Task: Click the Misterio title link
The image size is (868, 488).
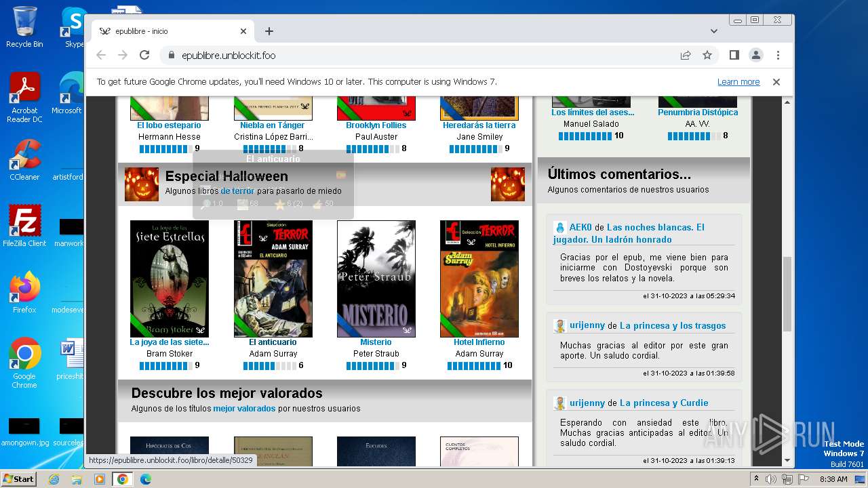Action: tap(376, 342)
